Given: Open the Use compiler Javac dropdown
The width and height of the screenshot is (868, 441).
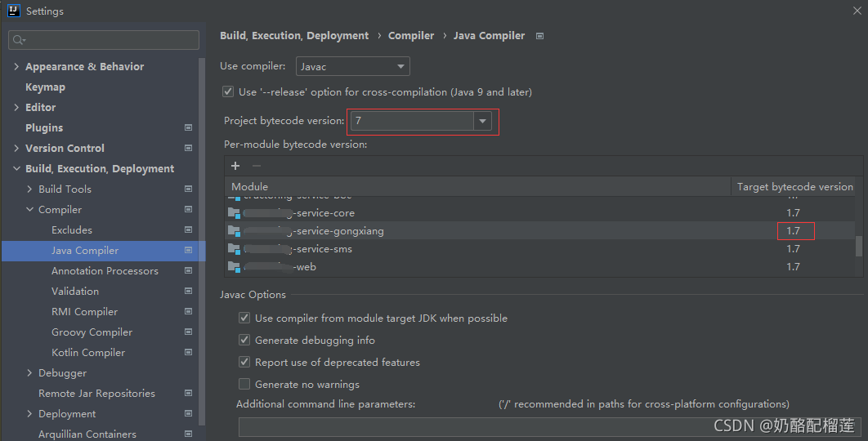Looking at the screenshot, I should (x=353, y=66).
